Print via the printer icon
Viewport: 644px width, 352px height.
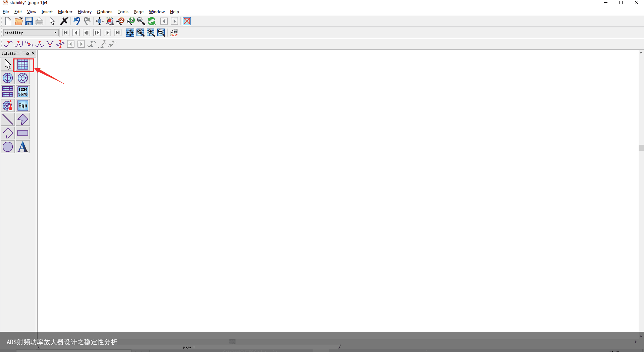point(39,21)
